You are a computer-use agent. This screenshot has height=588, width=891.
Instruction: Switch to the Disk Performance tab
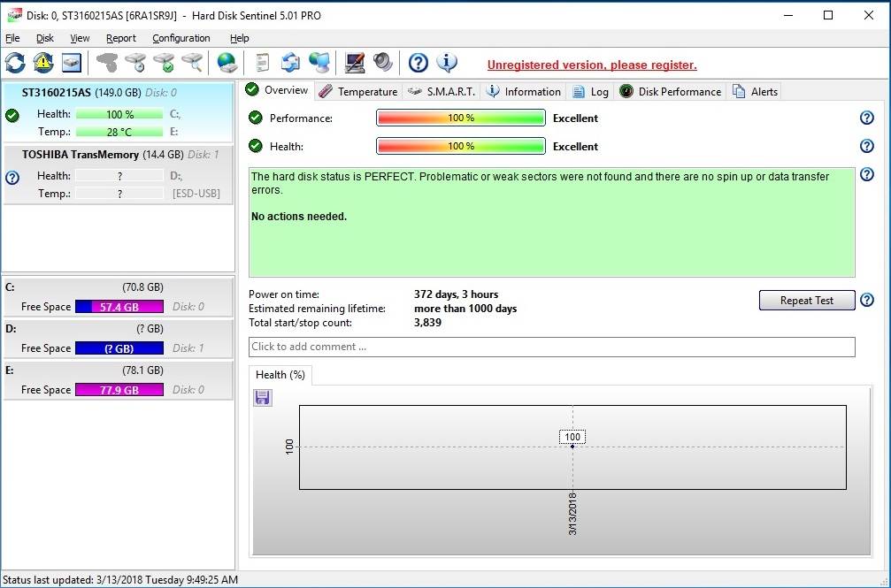coord(671,91)
